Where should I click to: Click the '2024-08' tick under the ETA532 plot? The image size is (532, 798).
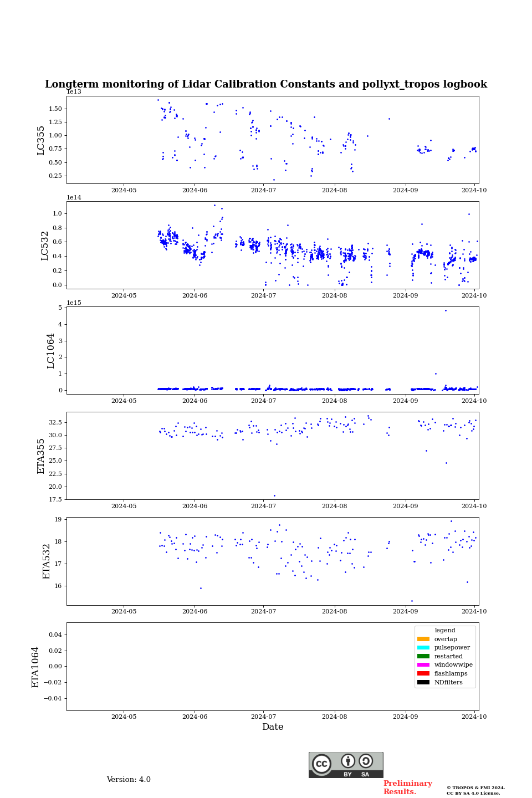pyautogui.click(x=334, y=611)
